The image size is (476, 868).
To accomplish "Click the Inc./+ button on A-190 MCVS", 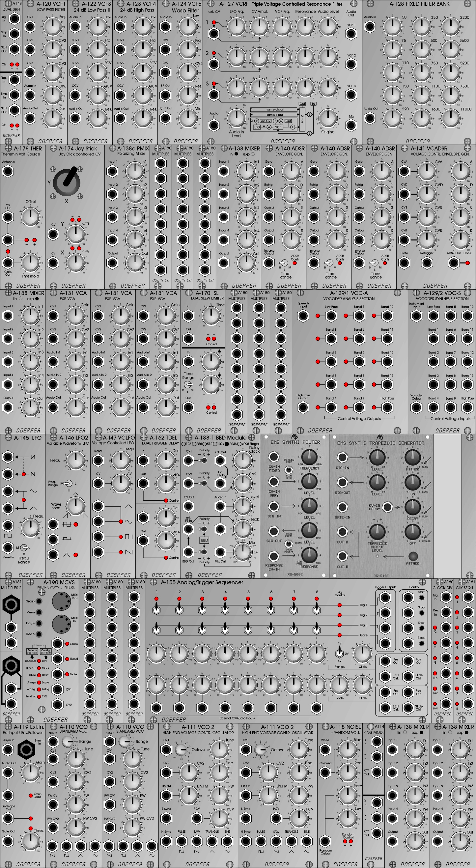I will pyautogui.click(x=39, y=623).
